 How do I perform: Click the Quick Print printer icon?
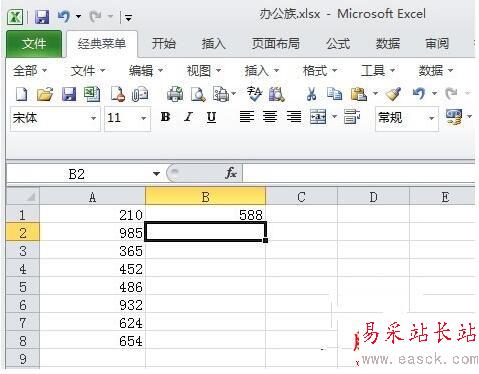click(175, 94)
